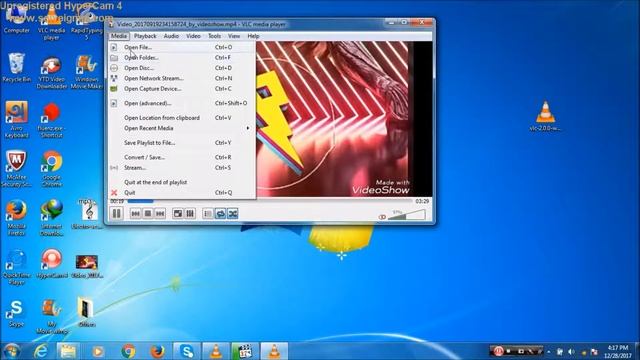Select McAfee Security desktop icon
Image resolution: width=640 pixels, height=360 pixels.
pyautogui.click(x=16, y=169)
